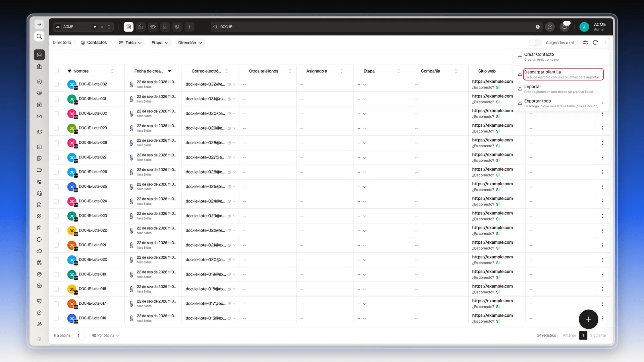
Task: Open the companies building icon in top toolbar
Action: pos(141,27)
